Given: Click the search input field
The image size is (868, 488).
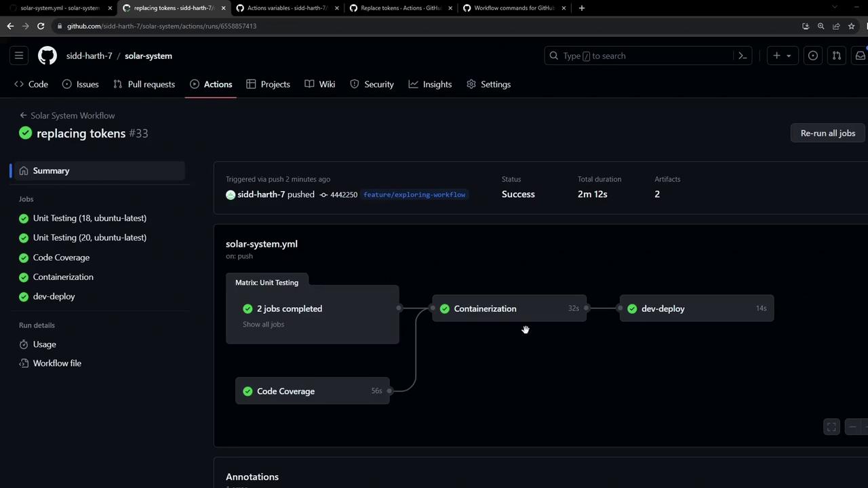Looking at the screenshot, I should click(644, 56).
